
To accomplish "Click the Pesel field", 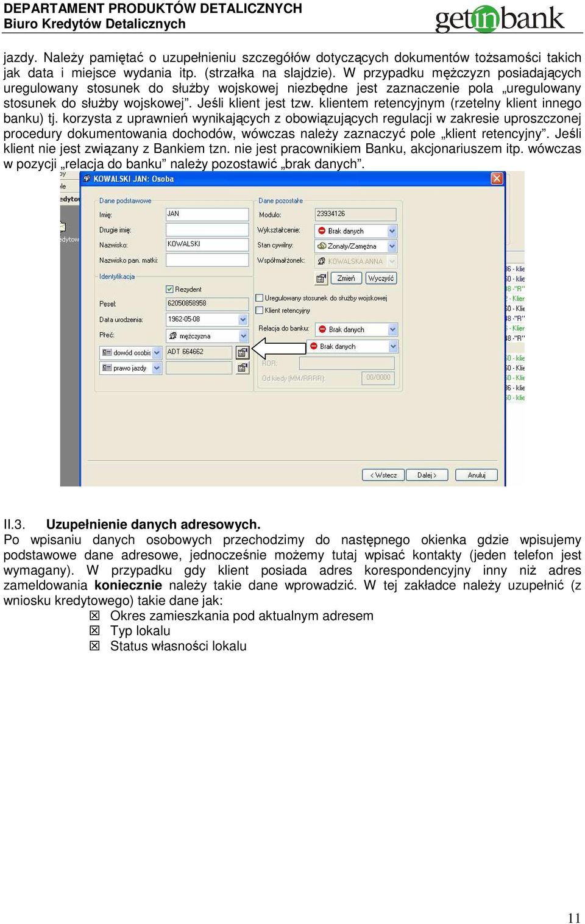I will click(x=207, y=304).
